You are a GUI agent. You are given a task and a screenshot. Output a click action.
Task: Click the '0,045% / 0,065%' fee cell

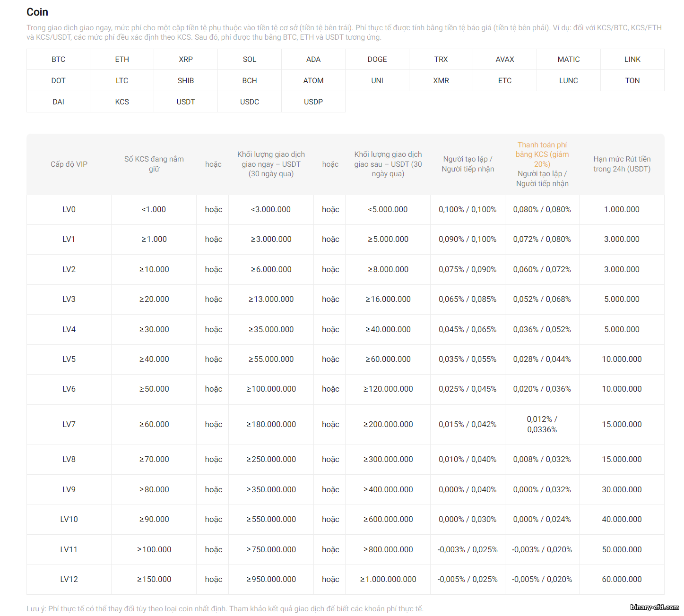[468, 330]
